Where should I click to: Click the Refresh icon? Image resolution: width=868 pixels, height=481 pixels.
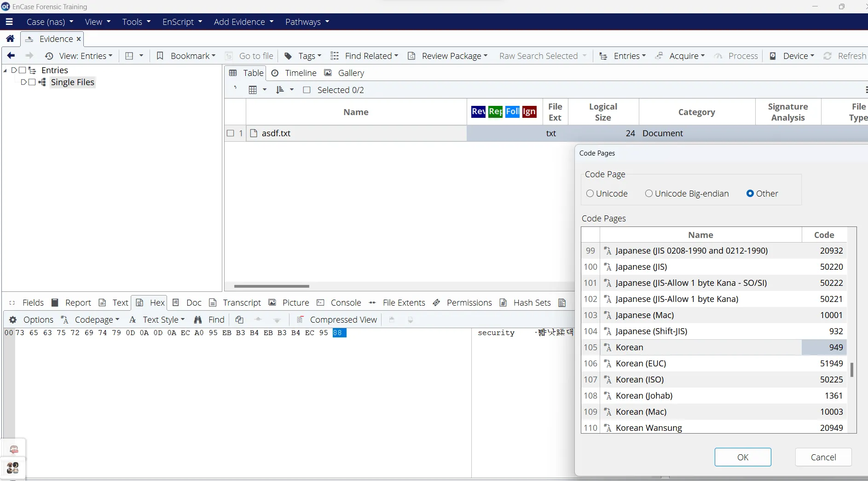pos(827,56)
